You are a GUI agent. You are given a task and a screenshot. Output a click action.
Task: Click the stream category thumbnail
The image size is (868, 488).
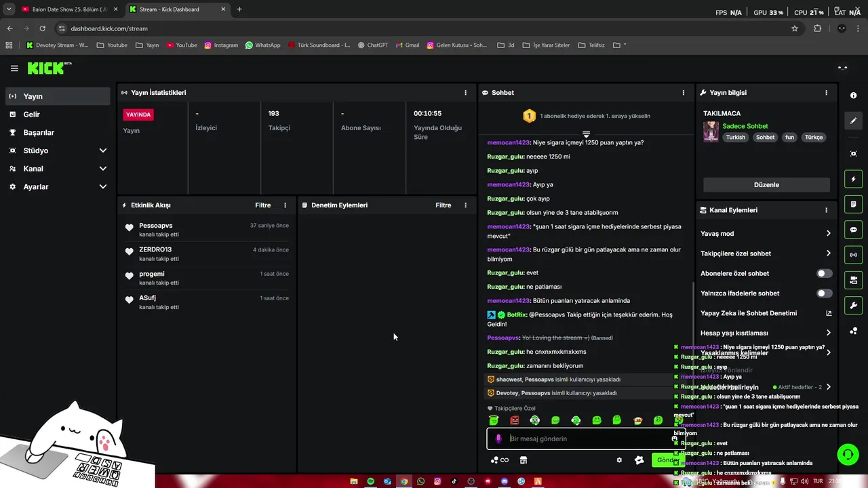[711, 131]
